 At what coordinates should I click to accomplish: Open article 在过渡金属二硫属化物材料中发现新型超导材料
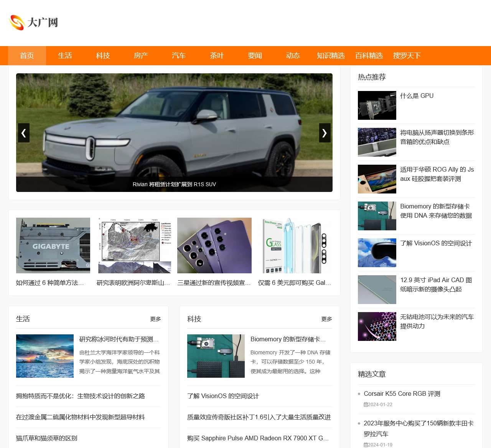81,417
